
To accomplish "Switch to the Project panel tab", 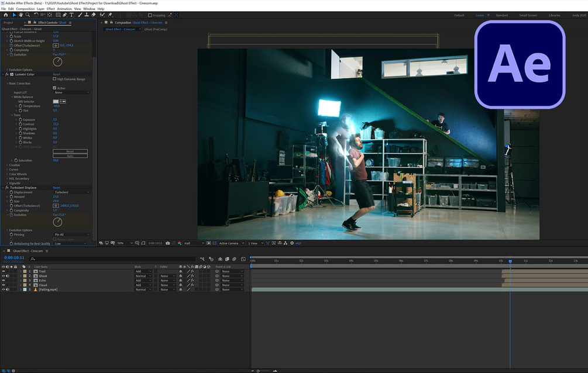I will pos(8,22).
